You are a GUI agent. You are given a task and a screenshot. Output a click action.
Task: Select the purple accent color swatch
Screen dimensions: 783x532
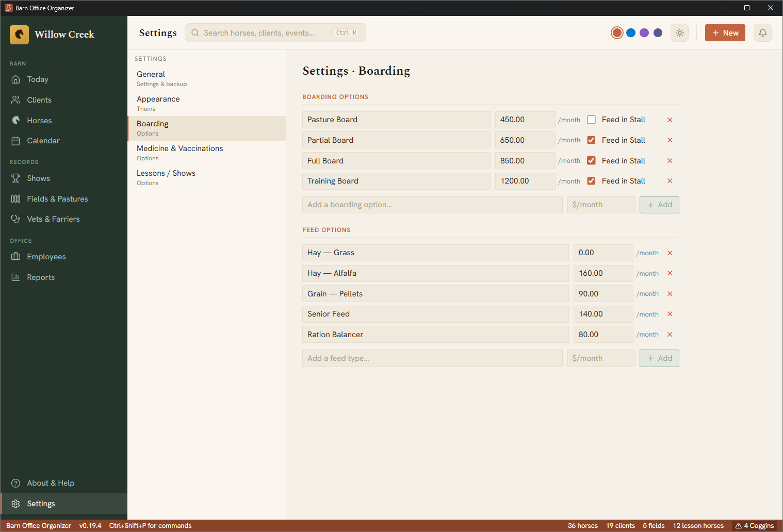644,33
